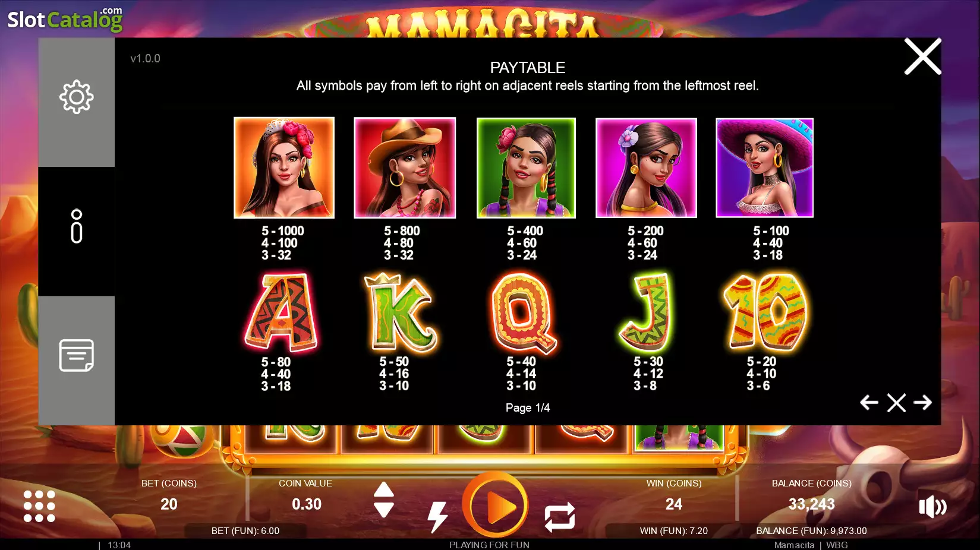Screen dimensions: 980x550
Task: Mute the game sound speaker
Action: 932,507
